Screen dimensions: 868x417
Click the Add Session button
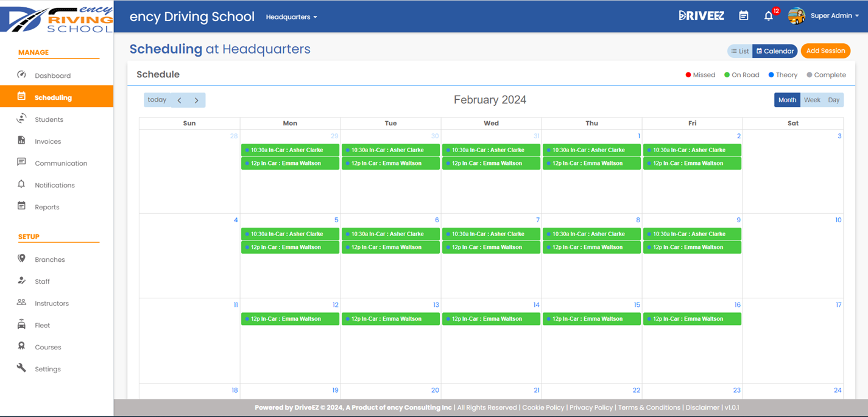point(825,51)
